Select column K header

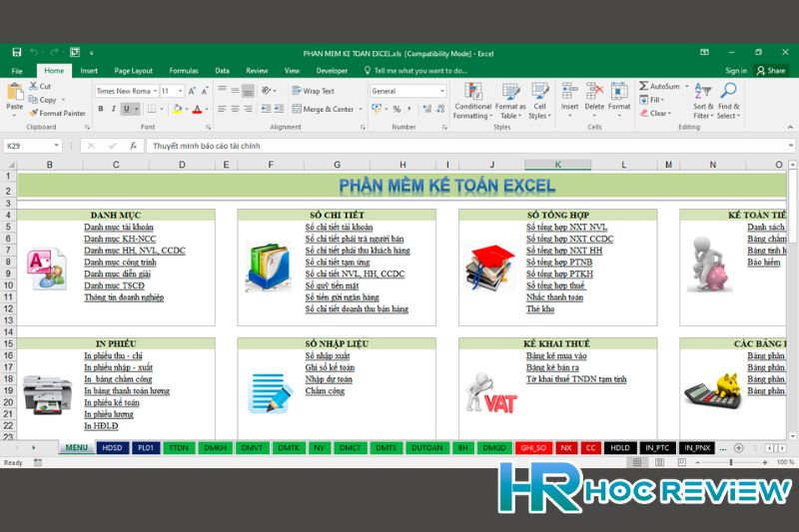[x=558, y=165]
